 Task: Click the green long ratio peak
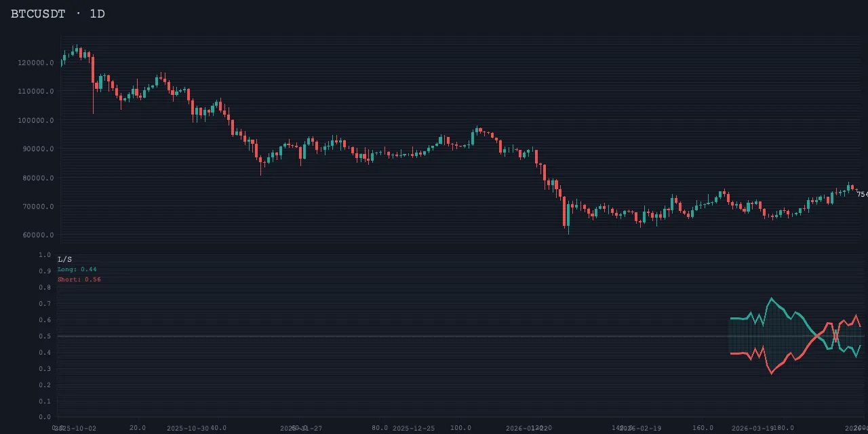pyautogui.click(x=771, y=298)
